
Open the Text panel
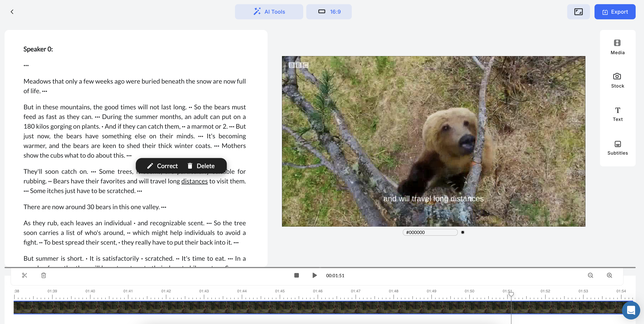click(x=617, y=114)
